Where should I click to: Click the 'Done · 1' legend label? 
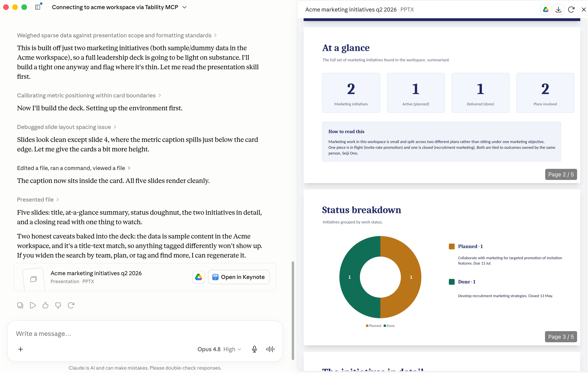pyautogui.click(x=467, y=282)
